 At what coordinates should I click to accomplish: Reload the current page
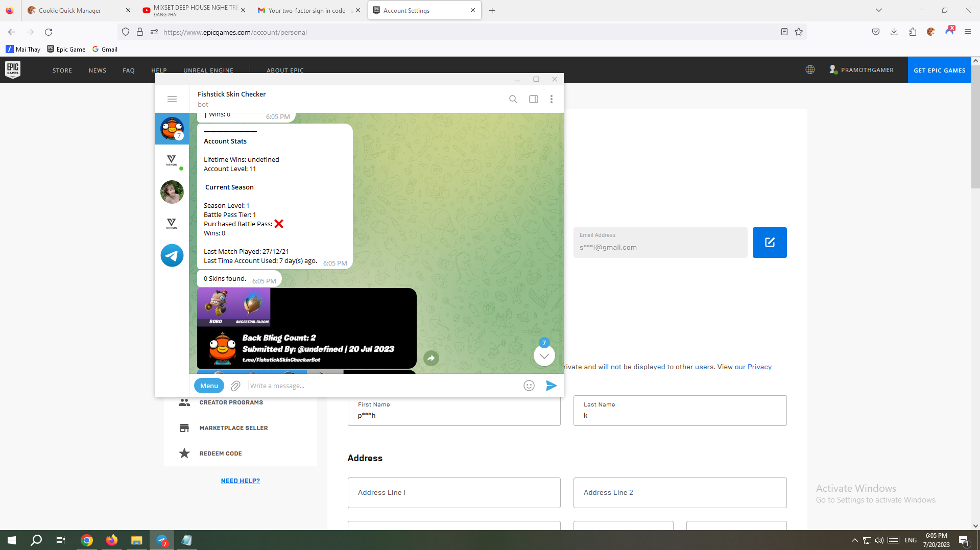tap(49, 32)
